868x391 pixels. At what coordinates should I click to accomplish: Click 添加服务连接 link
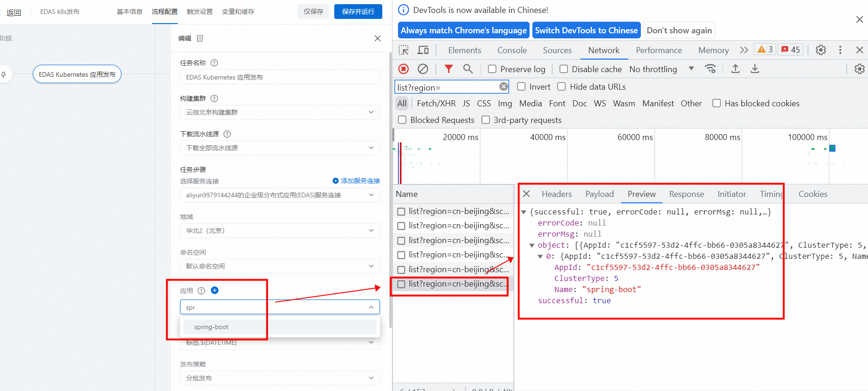356,181
